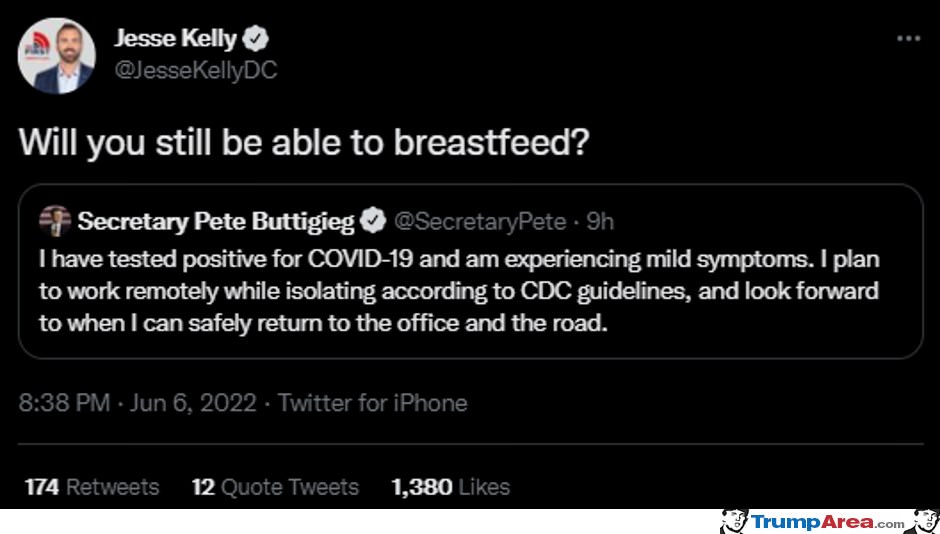Click the cartoon face icon left of TrumpArea
The width and height of the screenshot is (940, 534).
734,521
